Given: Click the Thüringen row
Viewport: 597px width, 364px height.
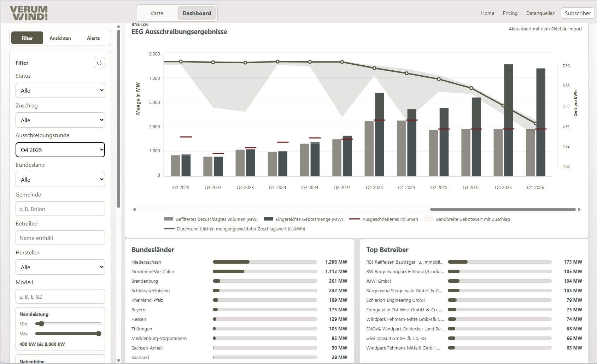Looking at the screenshot, I should click(x=239, y=329).
